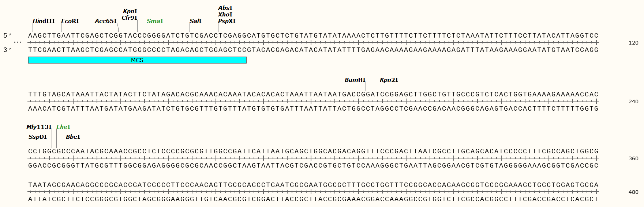Select the SspDI enzyme label
644x207 pixels.
38,137
